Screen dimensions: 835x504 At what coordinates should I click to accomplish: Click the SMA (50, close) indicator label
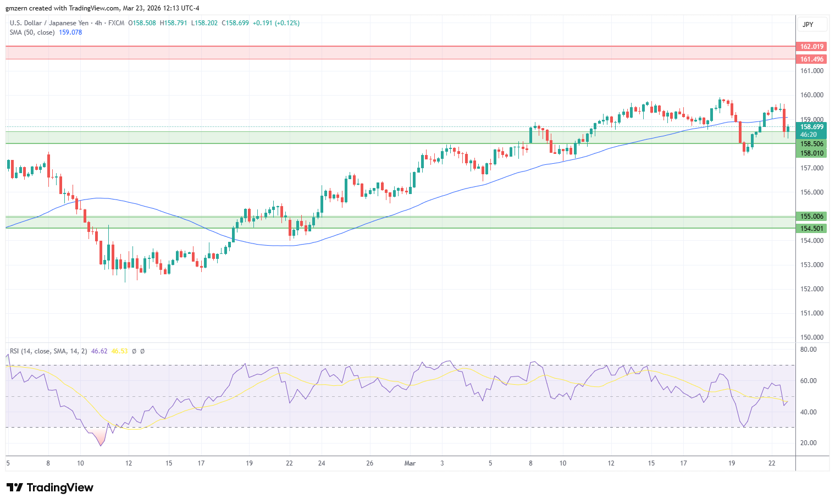click(32, 32)
